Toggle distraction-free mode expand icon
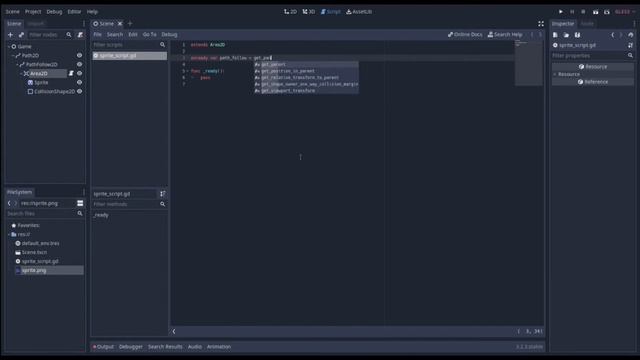Screen dimensions: 640x360 [x=541, y=24]
